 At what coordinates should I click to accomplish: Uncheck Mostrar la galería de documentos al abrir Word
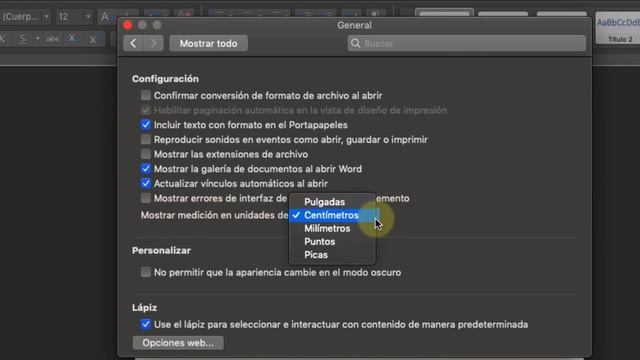click(x=146, y=169)
